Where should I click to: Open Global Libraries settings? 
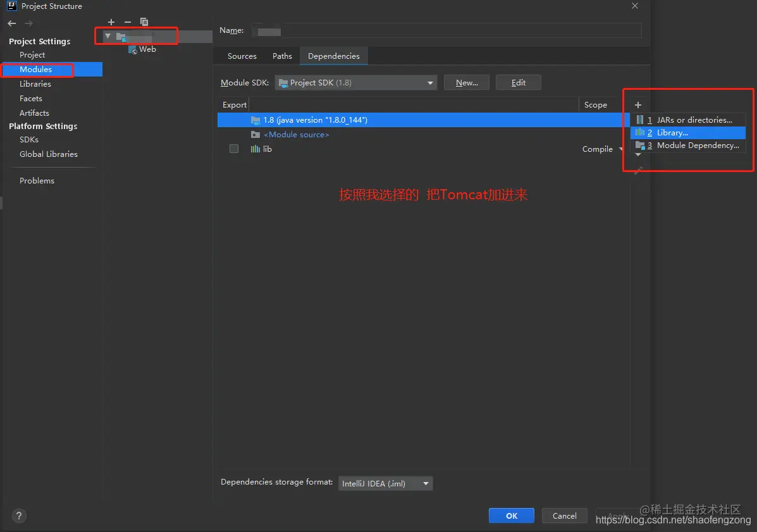(x=48, y=154)
